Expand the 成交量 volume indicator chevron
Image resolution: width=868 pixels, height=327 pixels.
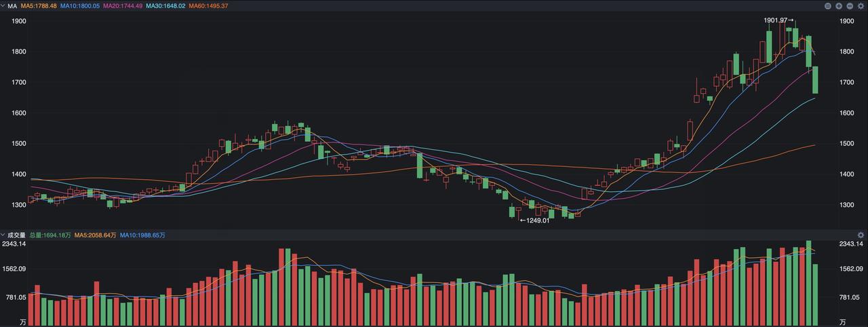point(4,235)
